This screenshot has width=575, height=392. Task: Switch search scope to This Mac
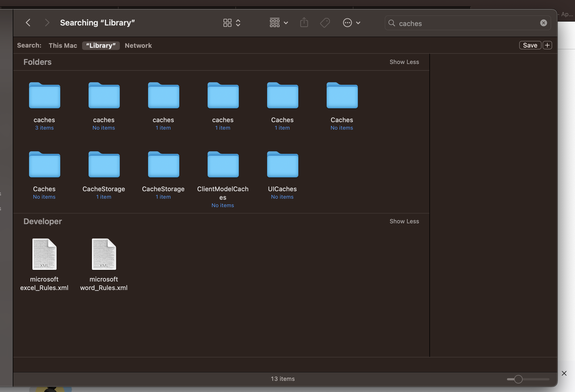coord(63,45)
